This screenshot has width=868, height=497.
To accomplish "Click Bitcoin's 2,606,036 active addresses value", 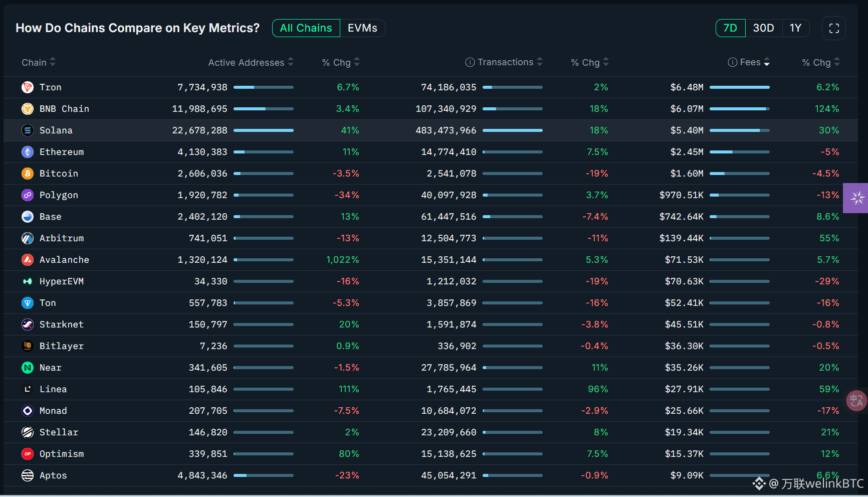I will (202, 174).
